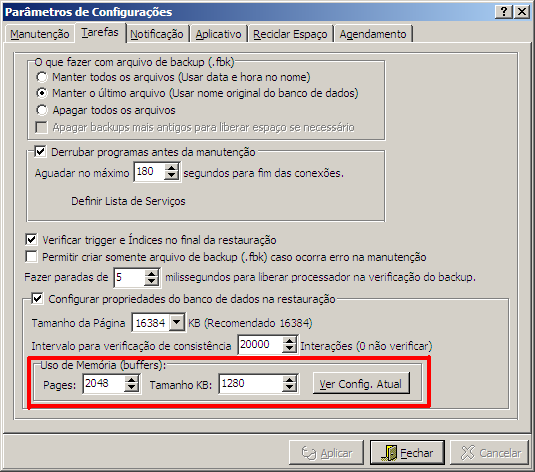Uncheck 'Verificar trigger e Índices' checkbox
The height and width of the screenshot is (472, 535).
point(31,239)
